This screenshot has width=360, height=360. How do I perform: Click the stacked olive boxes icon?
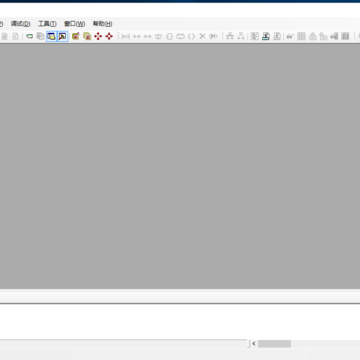pyautogui.click(x=87, y=36)
